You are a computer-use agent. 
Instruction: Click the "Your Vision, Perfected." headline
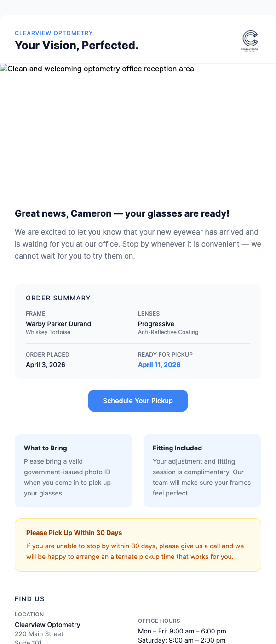[76, 45]
